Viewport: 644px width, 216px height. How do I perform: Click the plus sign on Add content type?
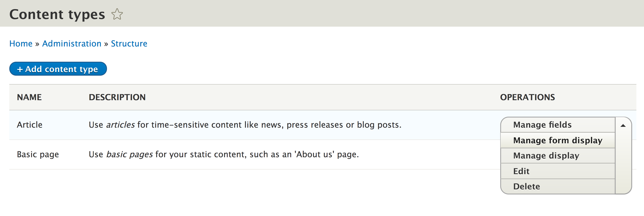(20, 69)
